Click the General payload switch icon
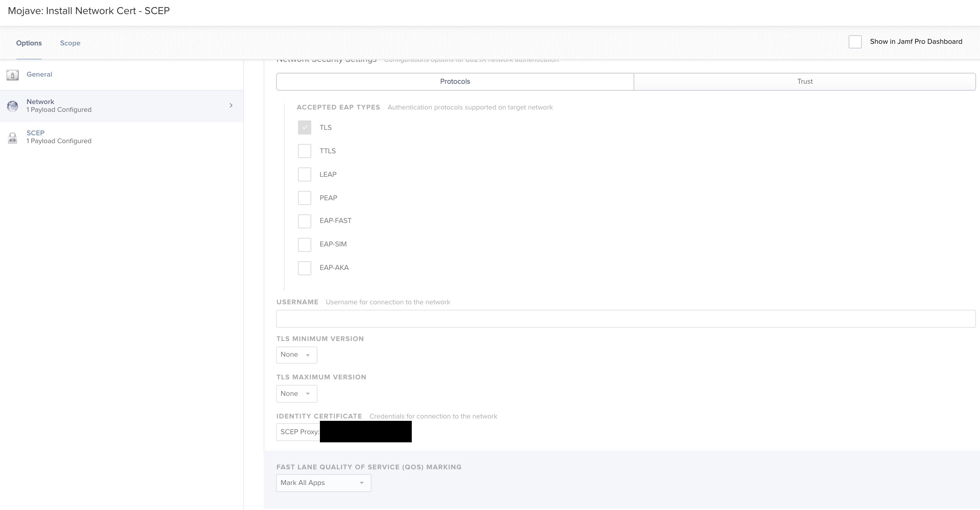Image resolution: width=980 pixels, height=510 pixels. point(13,75)
